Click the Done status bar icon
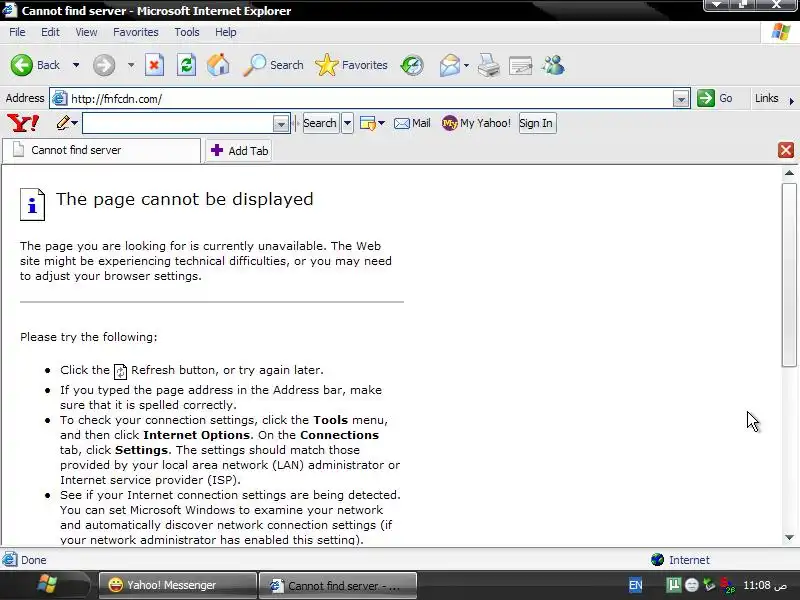Viewport: 800px width, 600px height. pos(9,559)
